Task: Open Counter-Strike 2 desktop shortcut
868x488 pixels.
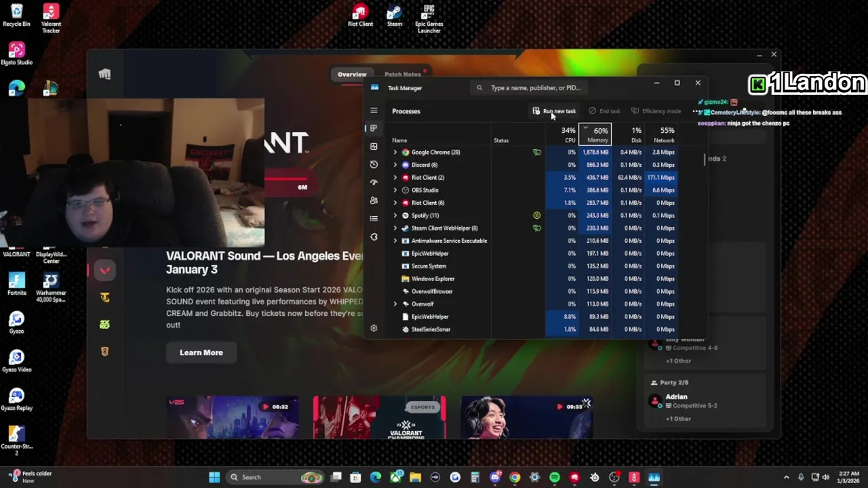Action: click(16, 441)
